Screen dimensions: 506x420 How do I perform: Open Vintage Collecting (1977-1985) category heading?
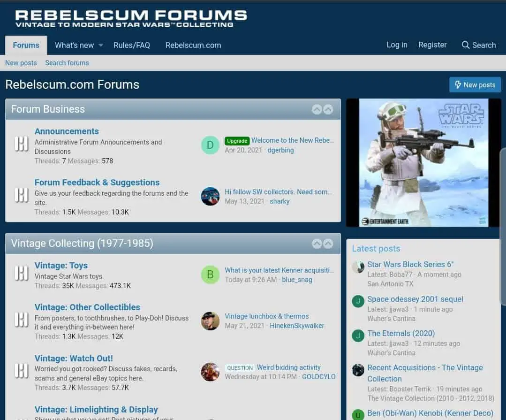tap(82, 244)
